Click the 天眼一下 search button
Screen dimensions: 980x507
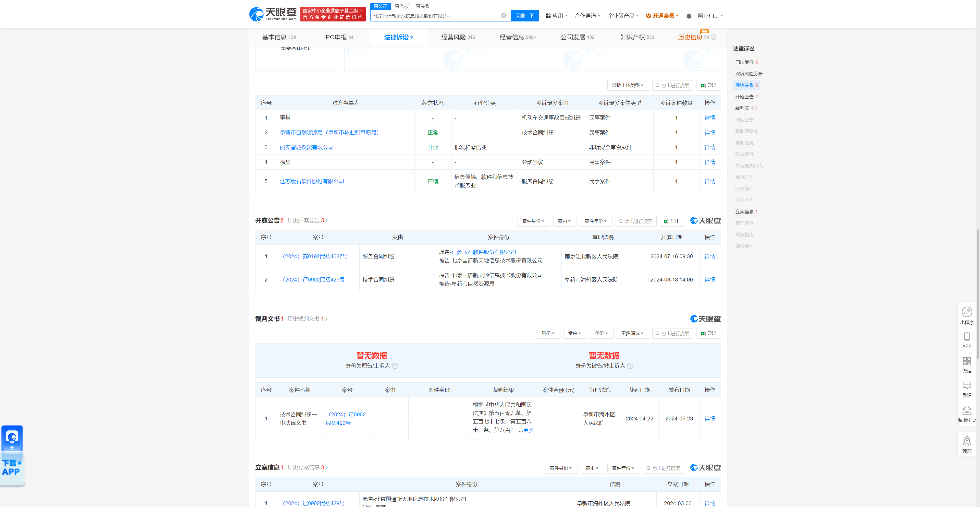pyautogui.click(x=525, y=16)
